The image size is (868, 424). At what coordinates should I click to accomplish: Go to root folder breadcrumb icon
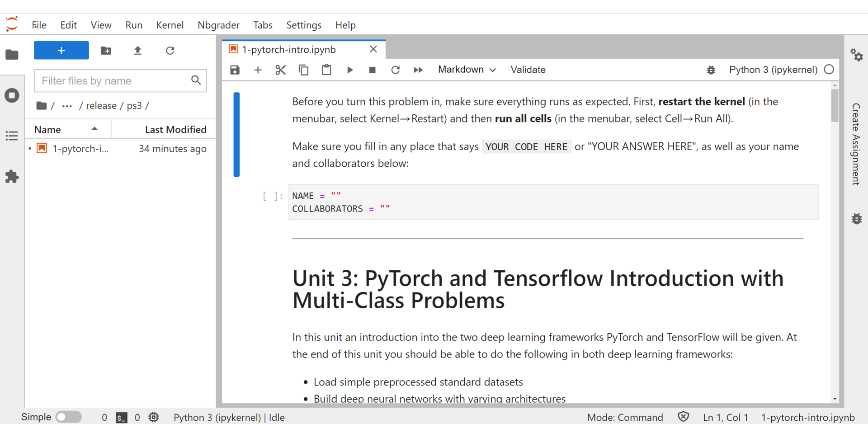tap(42, 105)
